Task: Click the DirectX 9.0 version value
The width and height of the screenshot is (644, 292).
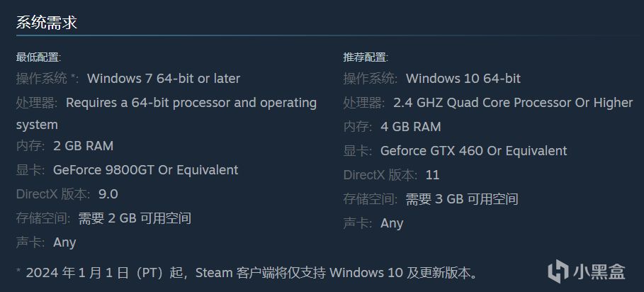Action: click(108, 194)
